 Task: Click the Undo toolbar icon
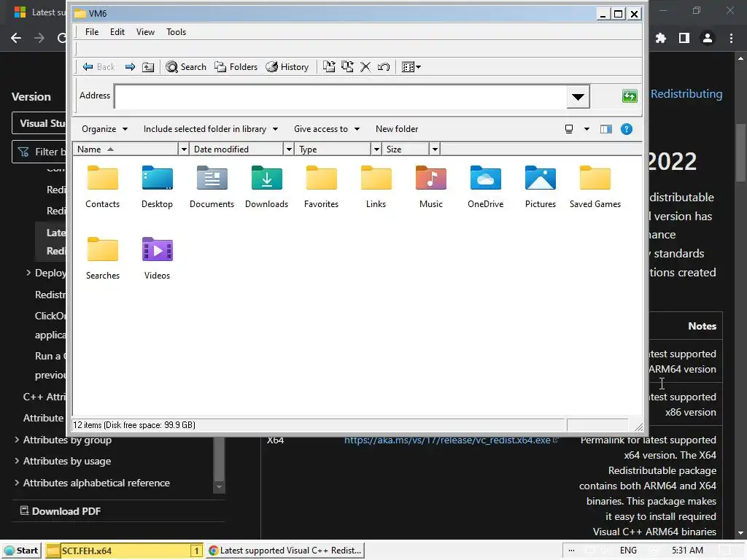(384, 67)
